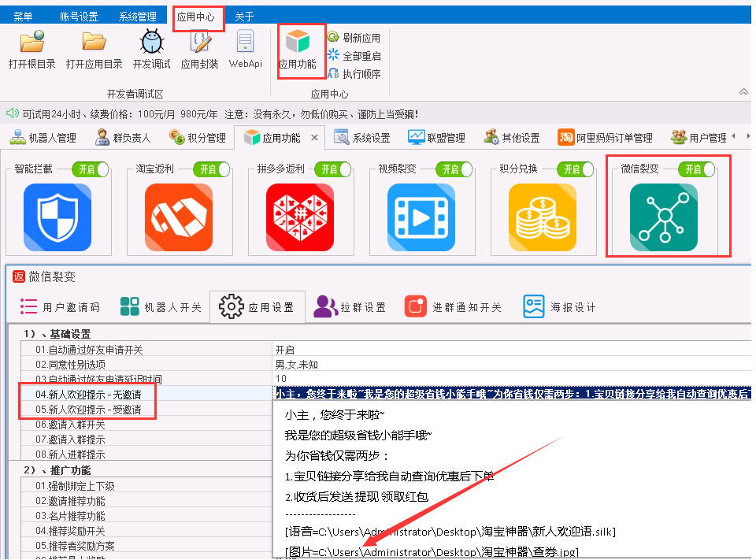This screenshot has height=560, width=756.
Task: Collapse the ribbon with the chevron arrow
Action: pyautogui.click(x=744, y=91)
